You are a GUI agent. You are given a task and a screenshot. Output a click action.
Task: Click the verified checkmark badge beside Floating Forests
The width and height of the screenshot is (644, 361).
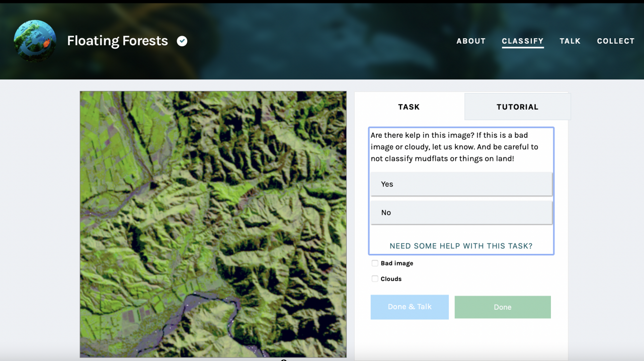(x=182, y=41)
